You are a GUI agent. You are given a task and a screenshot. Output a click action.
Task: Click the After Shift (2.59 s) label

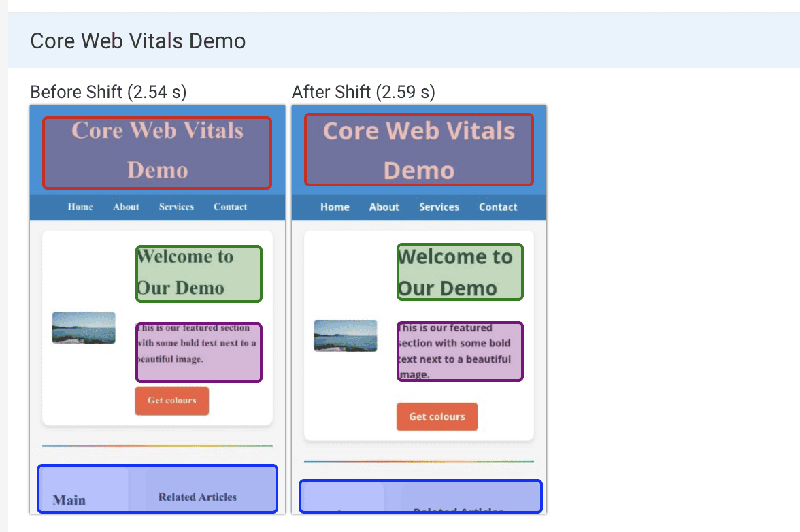[x=364, y=92]
